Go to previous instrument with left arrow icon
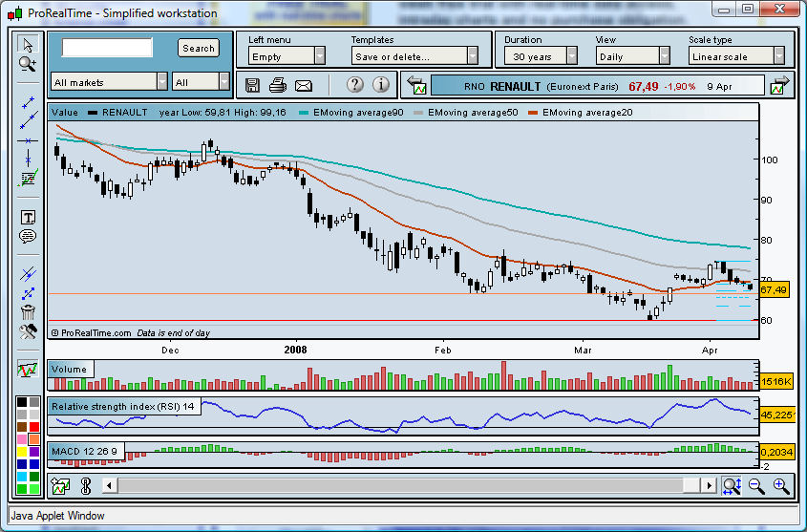Image resolution: width=807 pixels, height=532 pixels. (417, 85)
